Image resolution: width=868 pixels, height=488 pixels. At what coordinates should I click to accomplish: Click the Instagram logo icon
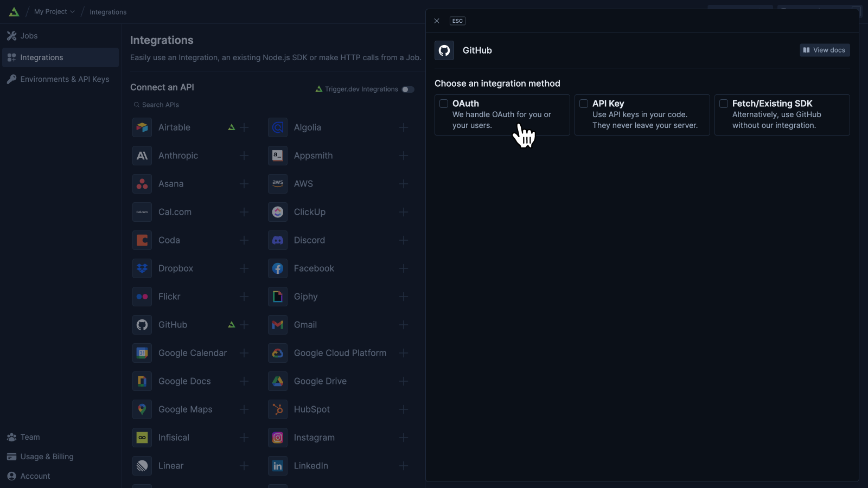tap(278, 438)
